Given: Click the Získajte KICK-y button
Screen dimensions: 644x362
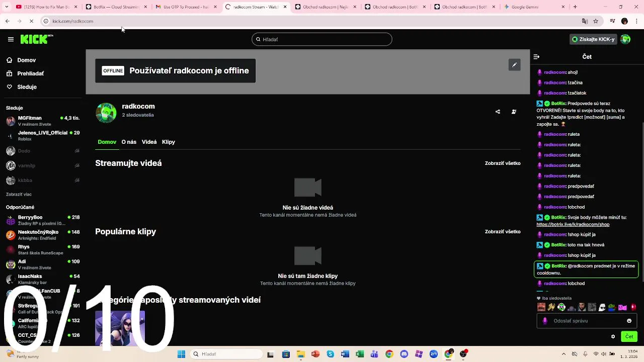Looking at the screenshot, I should (594, 39).
